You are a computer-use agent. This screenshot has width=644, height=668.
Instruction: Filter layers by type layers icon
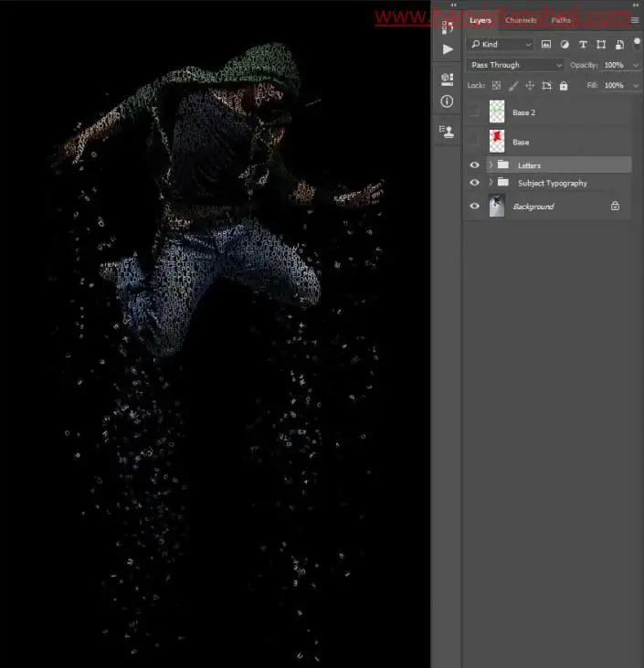tap(583, 44)
